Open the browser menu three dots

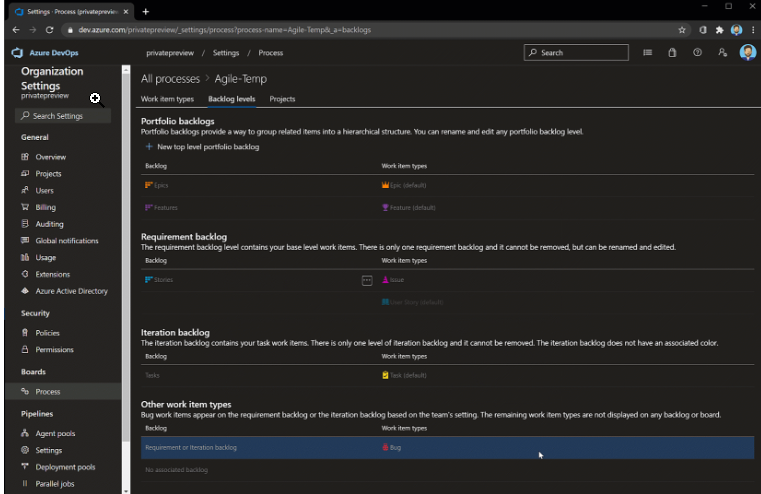(753, 30)
